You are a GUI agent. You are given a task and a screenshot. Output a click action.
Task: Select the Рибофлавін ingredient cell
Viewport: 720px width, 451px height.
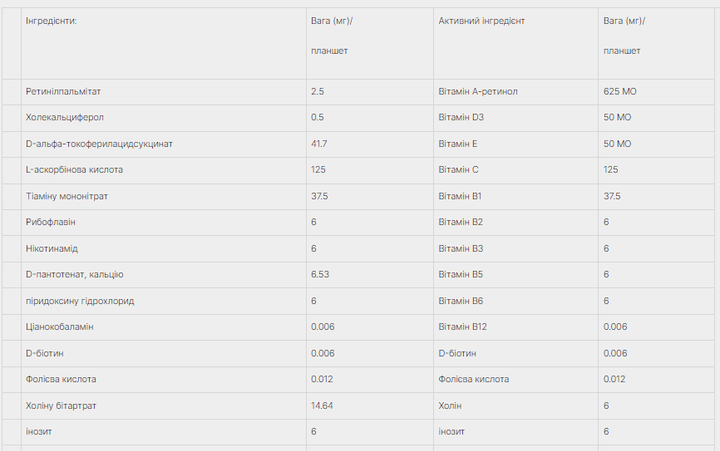point(163,222)
